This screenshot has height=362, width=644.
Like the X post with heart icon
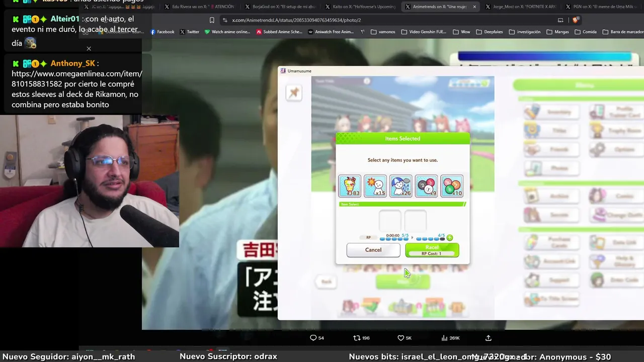tap(405, 338)
